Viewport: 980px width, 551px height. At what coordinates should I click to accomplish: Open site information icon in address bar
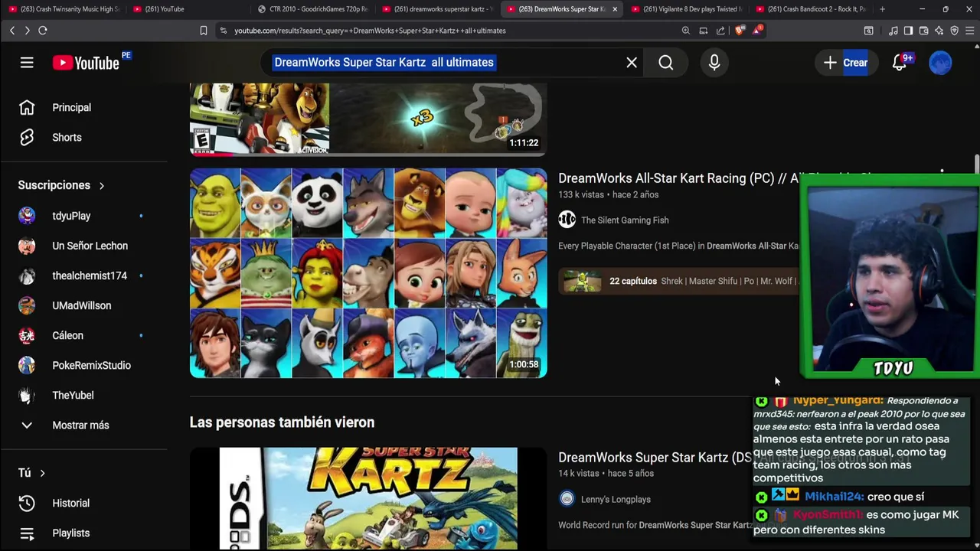(223, 31)
